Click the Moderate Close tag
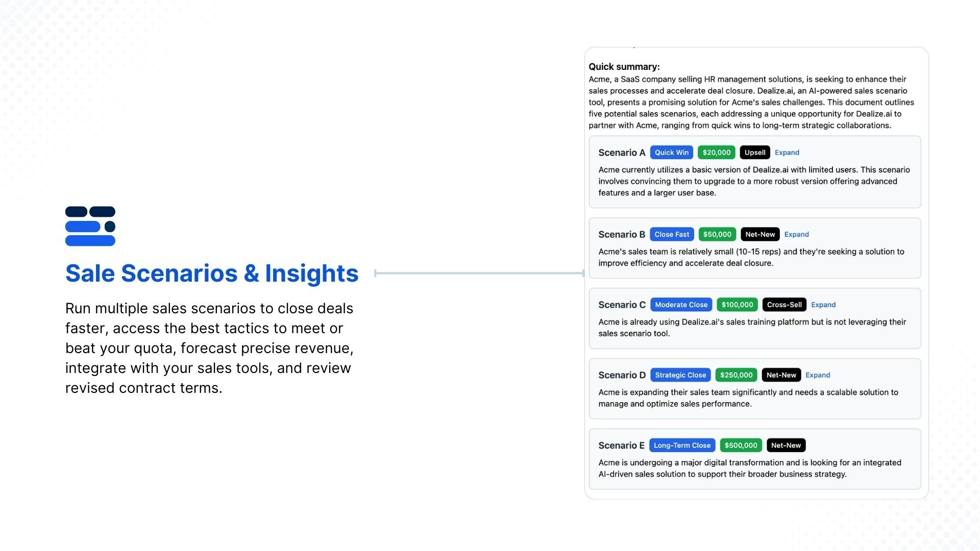The width and height of the screenshot is (980, 551). point(681,305)
